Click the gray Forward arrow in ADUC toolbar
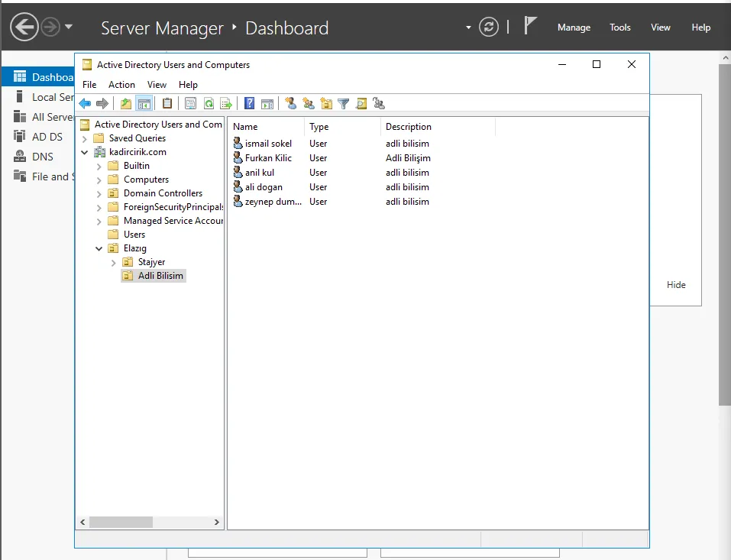Screen dimensions: 731x560 pyautogui.click(x=102, y=103)
